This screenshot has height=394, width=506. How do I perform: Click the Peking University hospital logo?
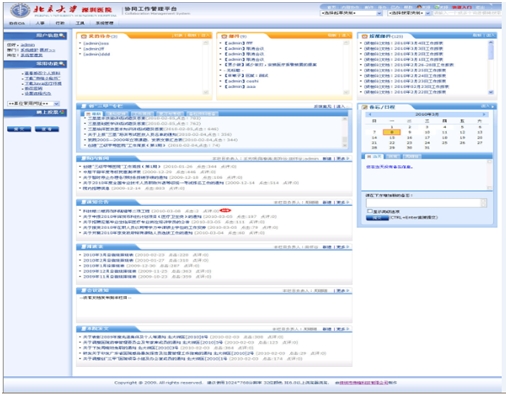coord(20,10)
